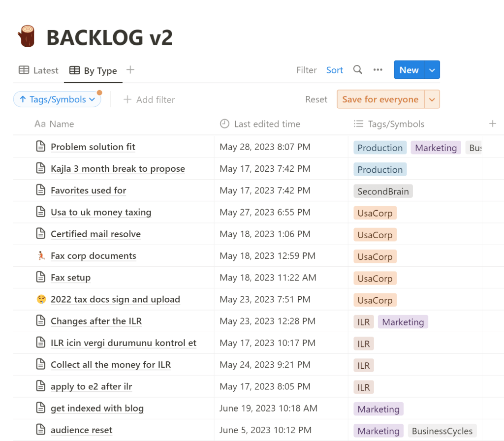504x441 pixels.
Task: Click page icon of Collect all the money
Action: tap(40, 365)
